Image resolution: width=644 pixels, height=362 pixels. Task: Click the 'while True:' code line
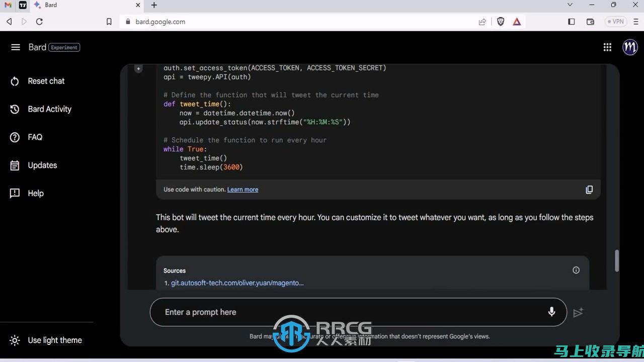185,149
